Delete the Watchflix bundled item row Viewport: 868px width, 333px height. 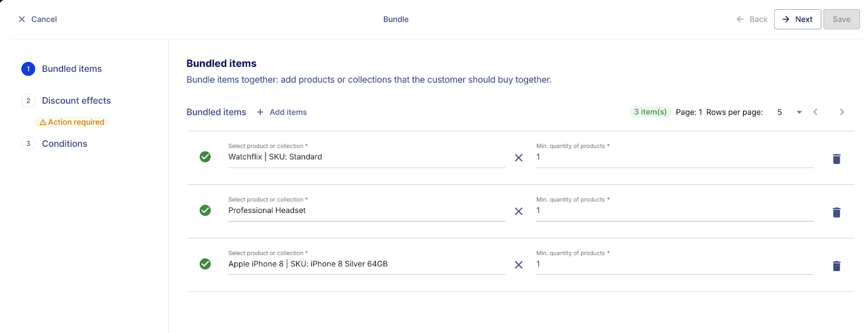pyautogui.click(x=836, y=159)
